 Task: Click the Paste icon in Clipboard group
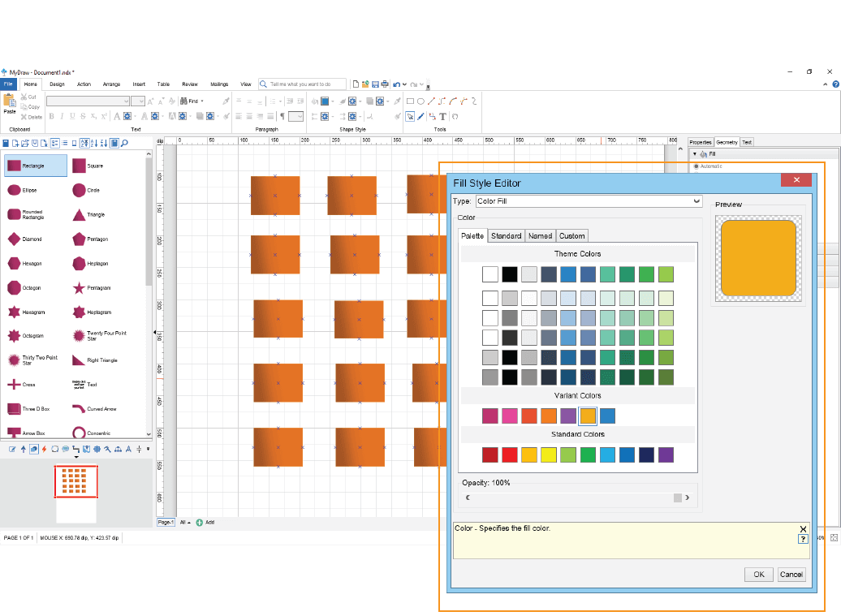pyautogui.click(x=10, y=102)
